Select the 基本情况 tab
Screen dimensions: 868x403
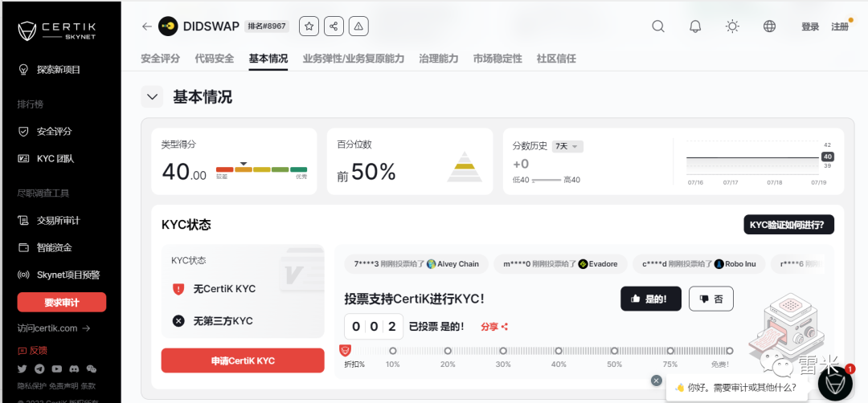click(268, 59)
